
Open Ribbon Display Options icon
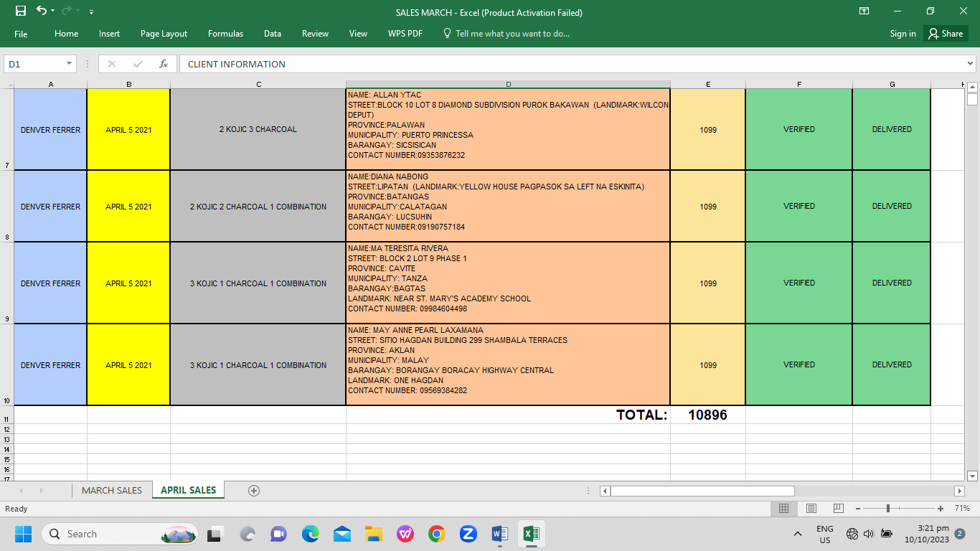pos(864,11)
